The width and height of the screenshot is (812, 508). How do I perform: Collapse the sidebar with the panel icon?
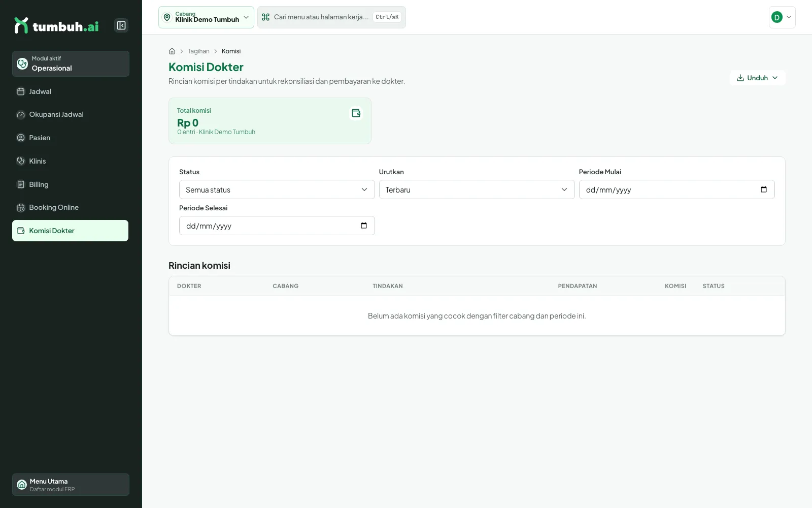pos(121,25)
